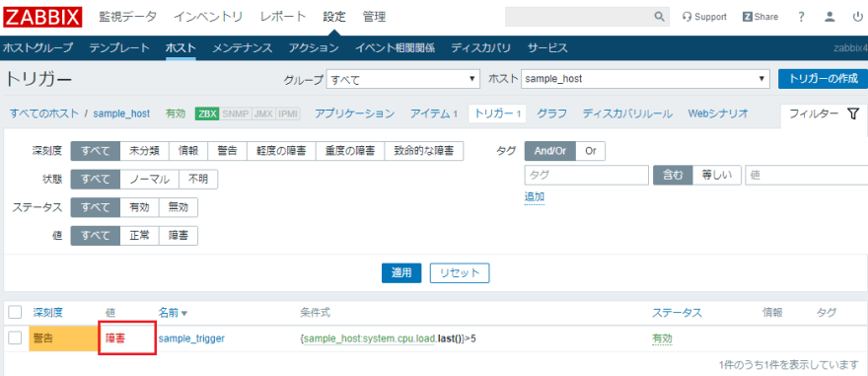Click the ZABBIX logo
Image resolution: width=868 pixels, height=376 pixels.
pyautogui.click(x=42, y=17)
